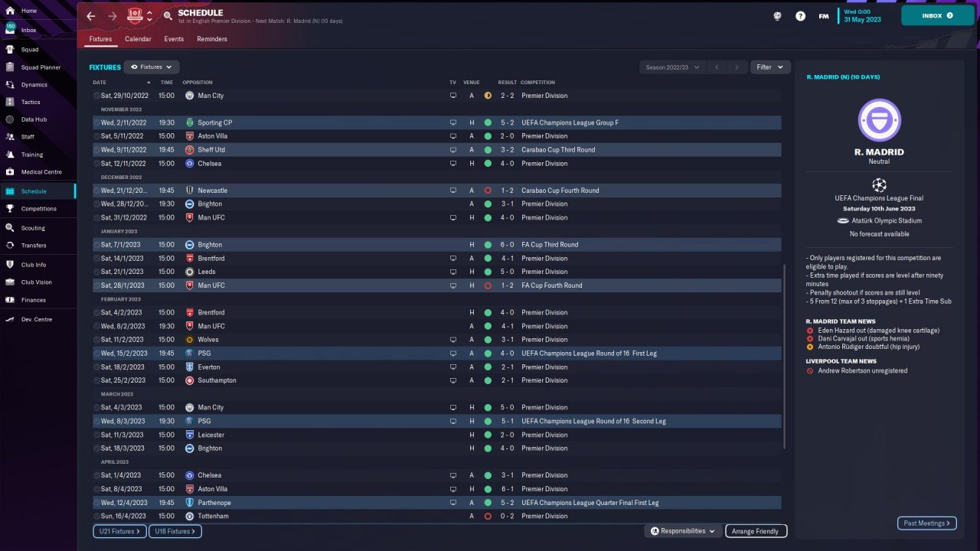Switch to the Reminders tab

tap(212, 39)
